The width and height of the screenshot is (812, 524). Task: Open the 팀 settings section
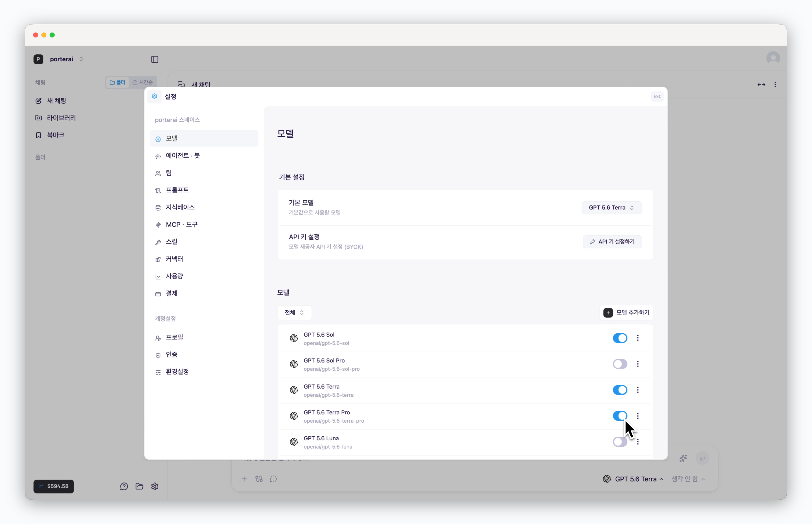[x=204, y=173]
